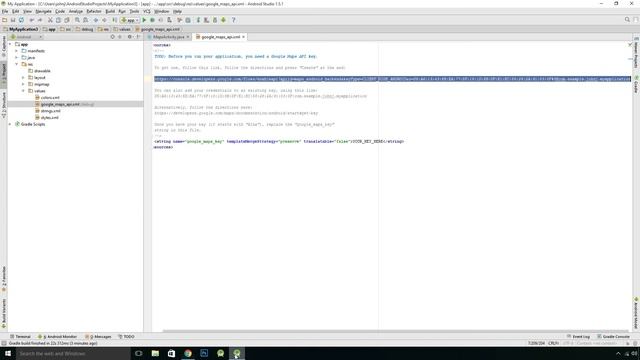
Task: Click the Attach debugger toolbar icon
Action: 169,20
